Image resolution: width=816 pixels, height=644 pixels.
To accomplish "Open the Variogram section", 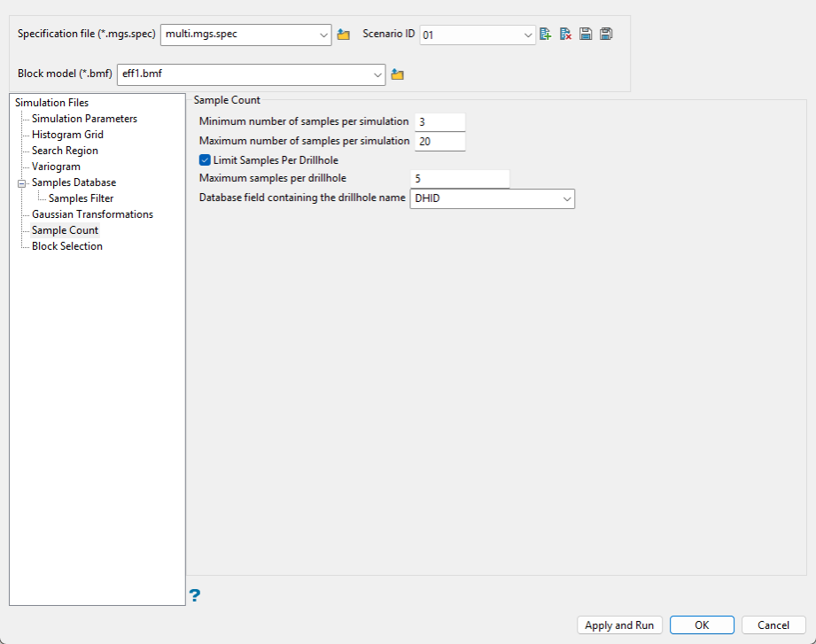I will click(56, 167).
